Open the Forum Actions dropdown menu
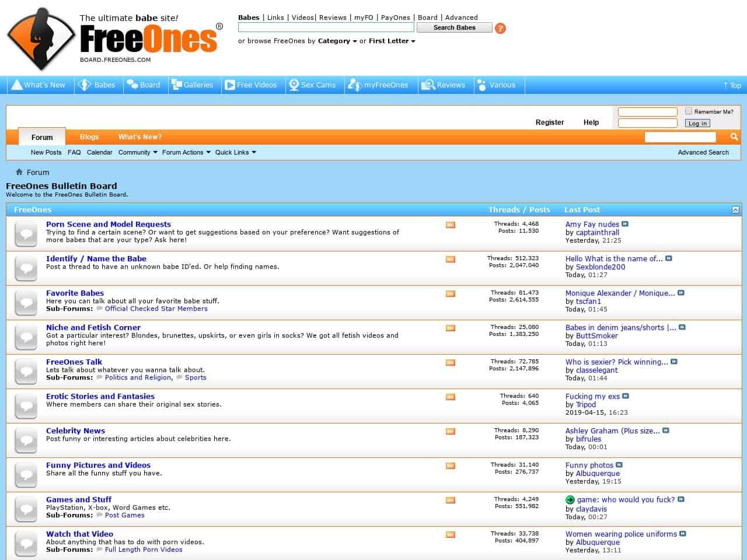The height and width of the screenshot is (560, 747). click(x=186, y=152)
